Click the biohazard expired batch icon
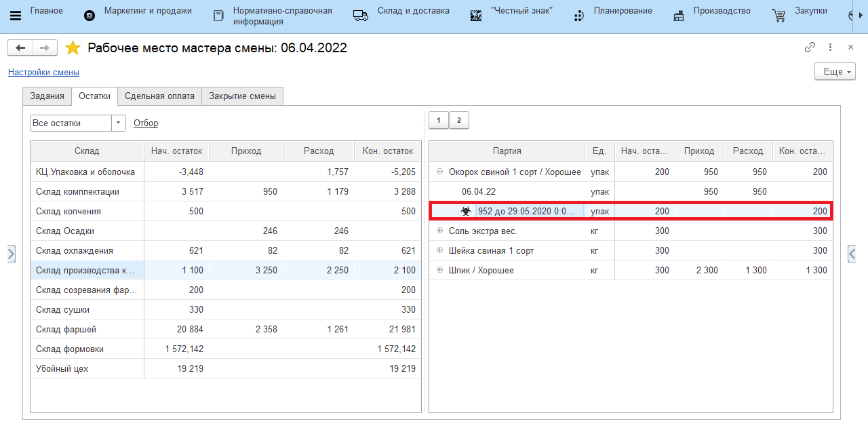This screenshot has height=426, width=868. point(466,212)
